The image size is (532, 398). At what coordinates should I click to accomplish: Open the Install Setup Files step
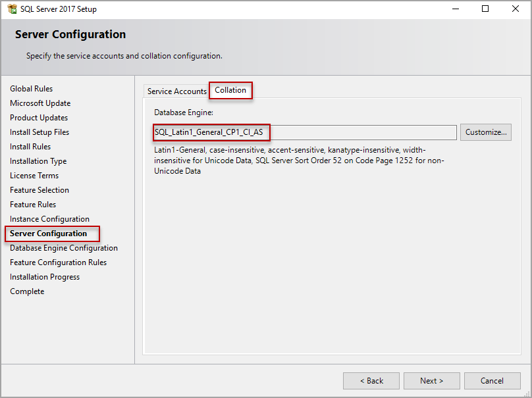click(39, 132)
